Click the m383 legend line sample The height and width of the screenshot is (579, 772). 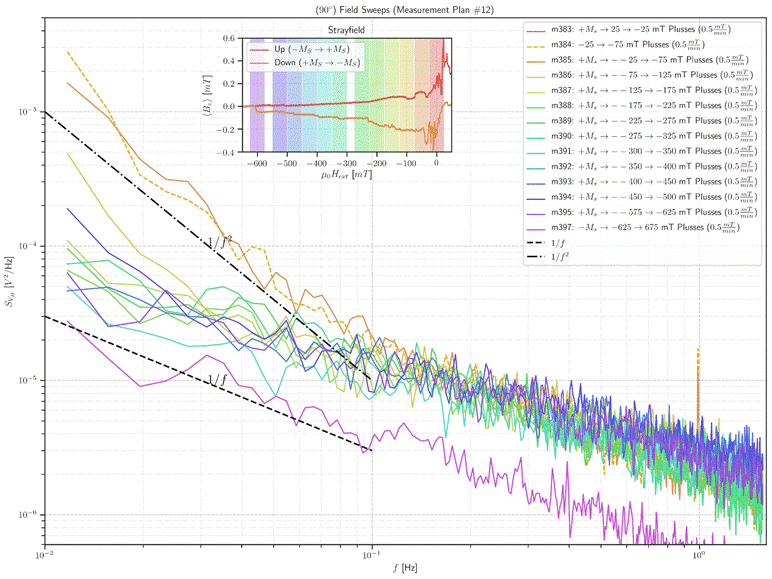tap(538, 32)
